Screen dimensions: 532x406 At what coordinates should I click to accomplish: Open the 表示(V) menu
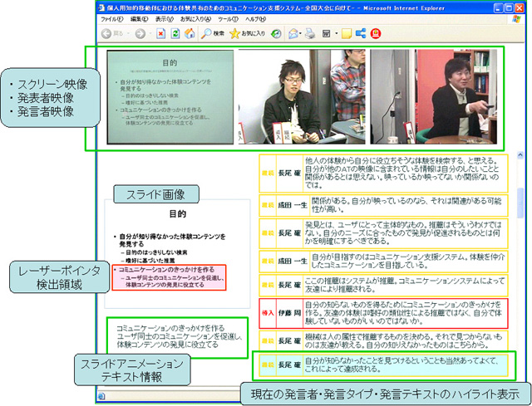165,19
